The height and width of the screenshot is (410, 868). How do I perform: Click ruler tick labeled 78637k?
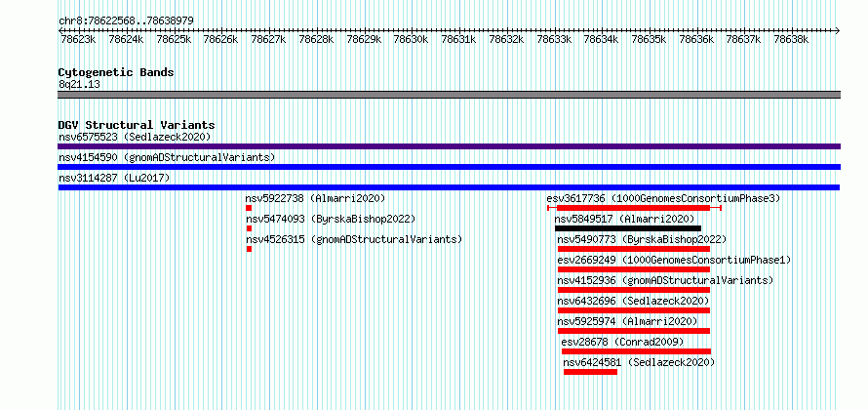(x=744, y=39)
